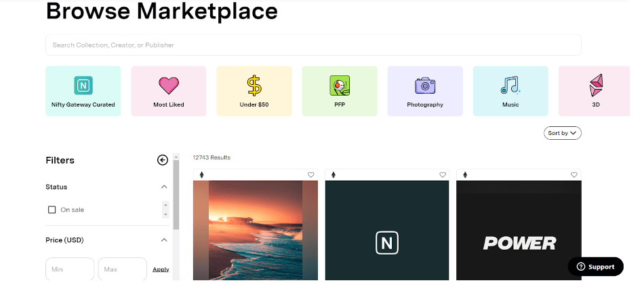Click the Photography label

pyautogui.click(x=425, y=105)
